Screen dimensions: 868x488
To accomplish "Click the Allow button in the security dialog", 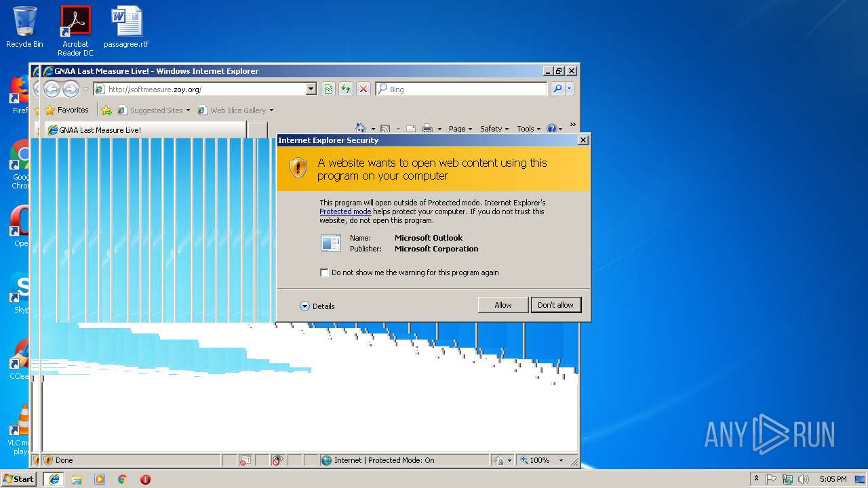I will click(502, 305).
